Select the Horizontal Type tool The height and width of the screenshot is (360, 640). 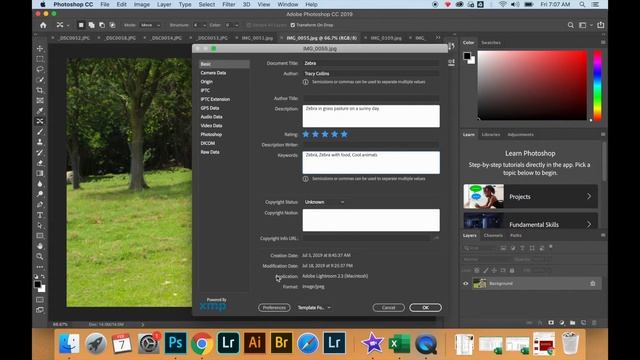(x=40, y=215)
